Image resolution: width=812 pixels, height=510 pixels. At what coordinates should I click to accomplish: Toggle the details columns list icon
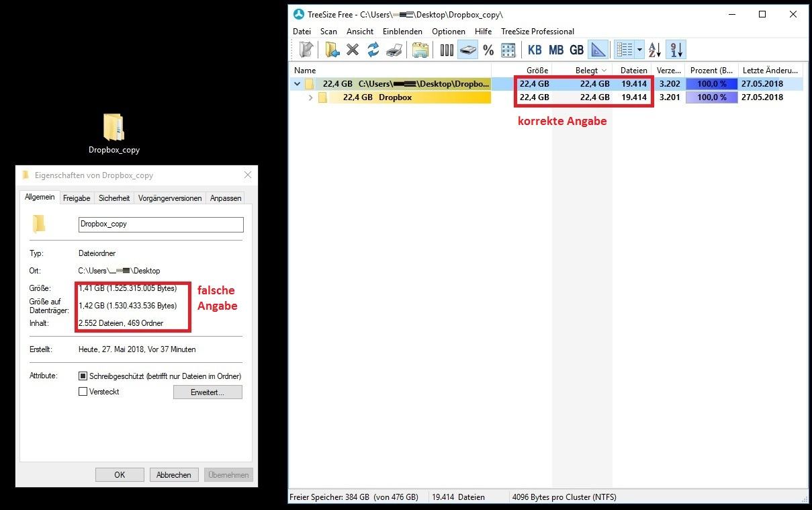click(625, 49)
